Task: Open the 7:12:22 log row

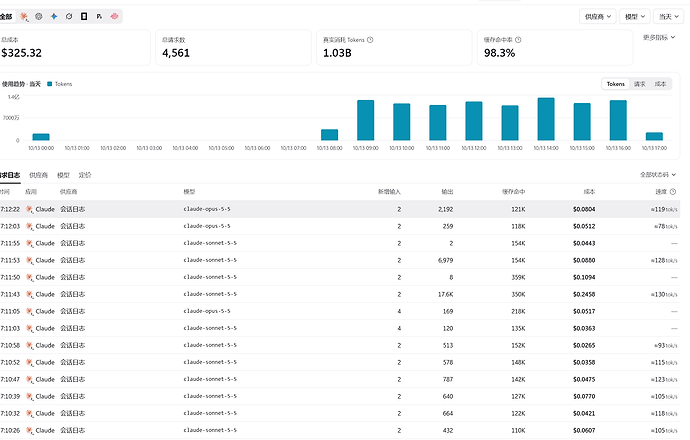Action: point(340,209)
